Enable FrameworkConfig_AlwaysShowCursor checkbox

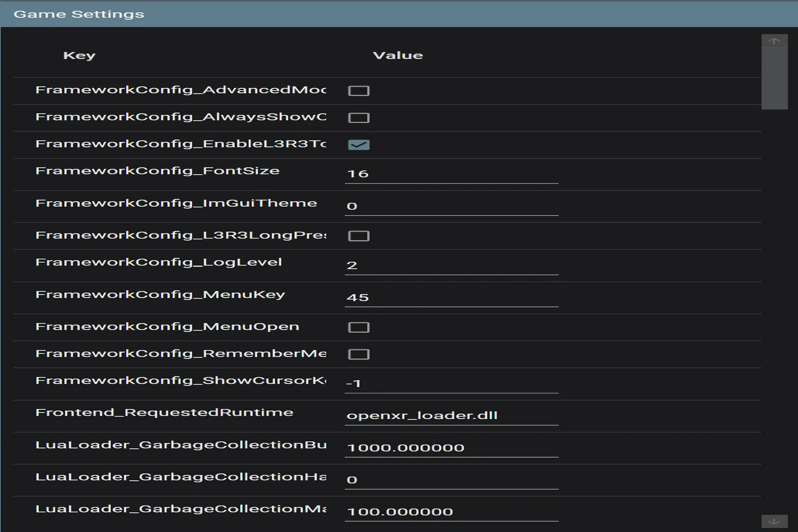point(358,118)
